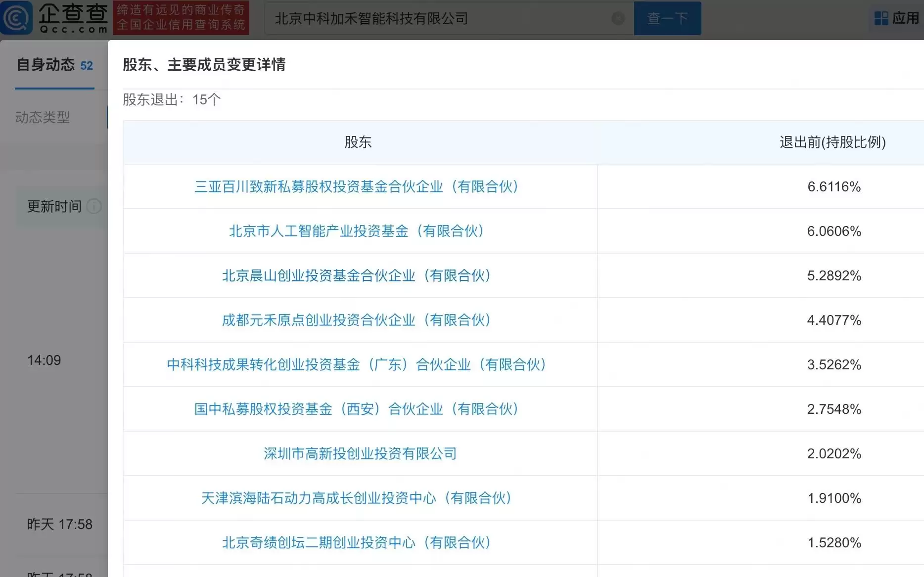Click the 更新时间 column label
Screen dimensions: 924x577
pos(54,206)
